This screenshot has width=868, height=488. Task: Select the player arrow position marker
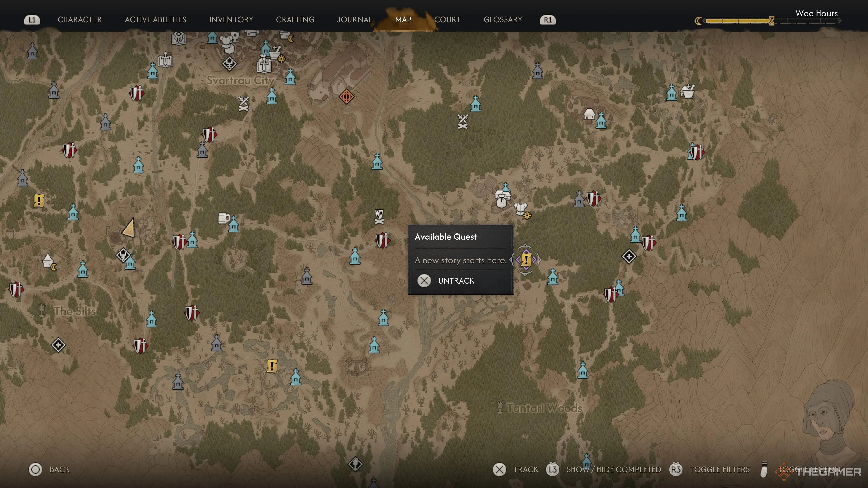(x=129, y=228)
